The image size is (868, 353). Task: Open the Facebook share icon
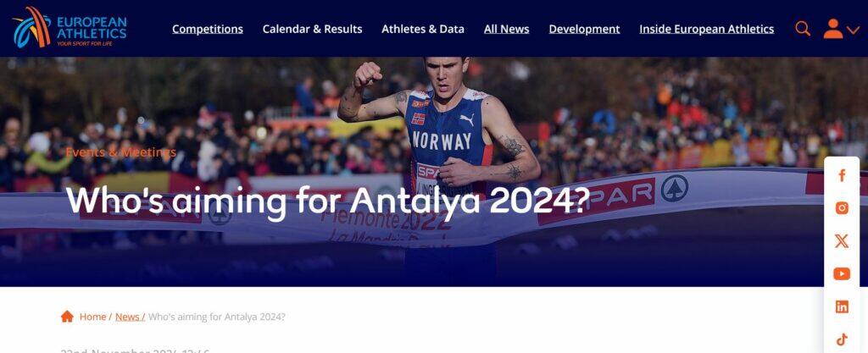[x=842, y=176]
